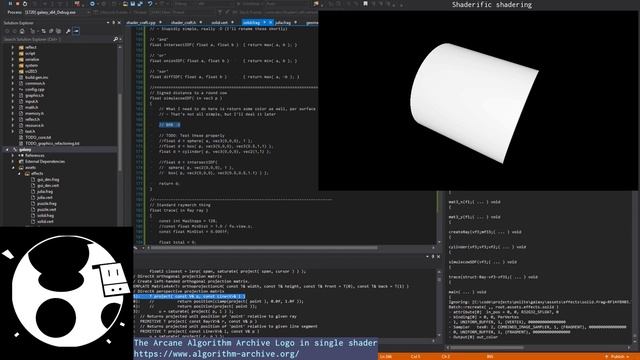The height and width of the screenshot is (360, 640).
Task: Click the Save file toolbar icon
Action: 133,4
